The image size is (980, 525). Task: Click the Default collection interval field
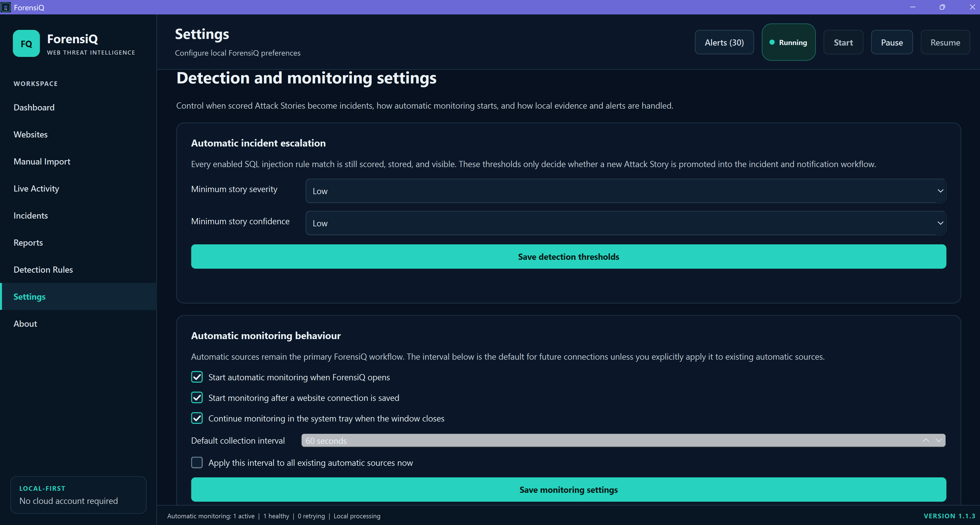click(x=623, y=441)
